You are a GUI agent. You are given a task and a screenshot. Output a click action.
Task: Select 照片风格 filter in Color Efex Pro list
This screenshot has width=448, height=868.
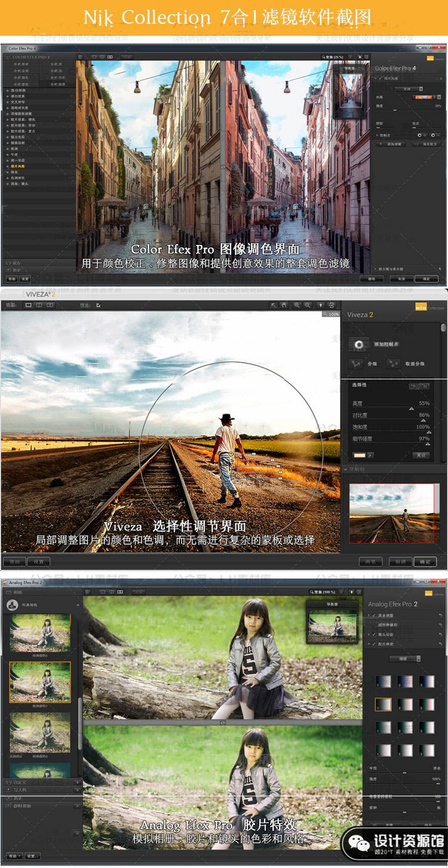pyautogui.click(x=19, y=165)
